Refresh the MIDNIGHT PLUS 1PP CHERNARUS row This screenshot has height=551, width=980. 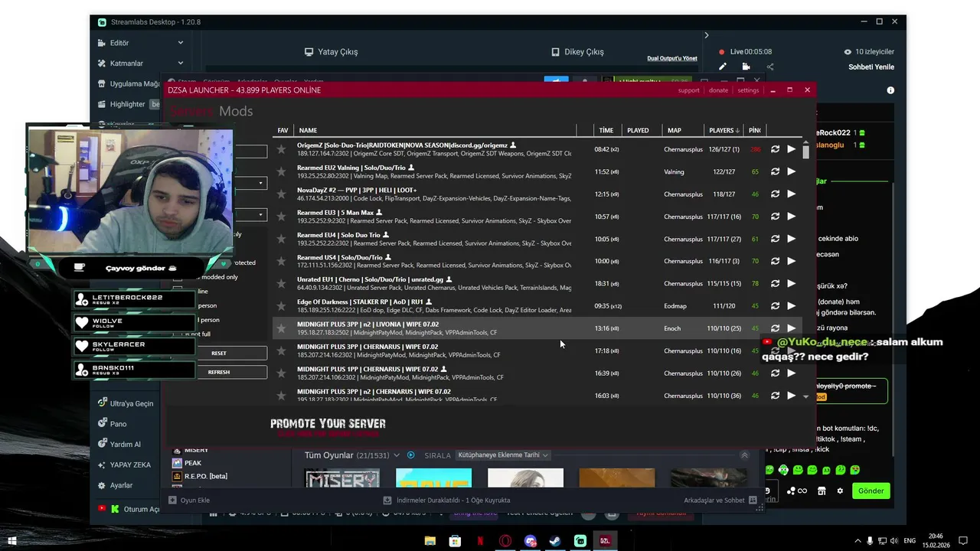[x=775, y=373]
